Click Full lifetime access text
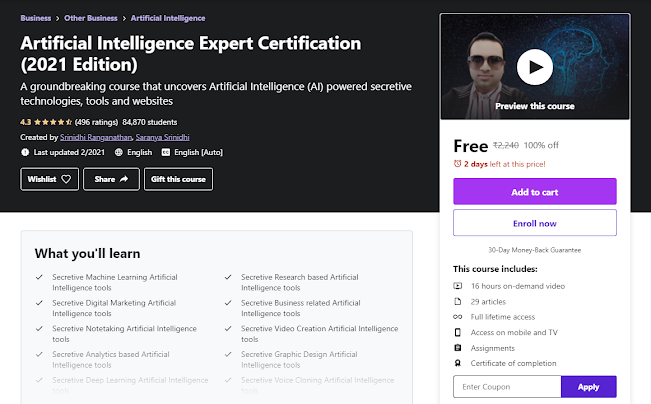Image resolution: width=651 pixels, height=404 pixels. pyautogui.click(x=503, y=317)
